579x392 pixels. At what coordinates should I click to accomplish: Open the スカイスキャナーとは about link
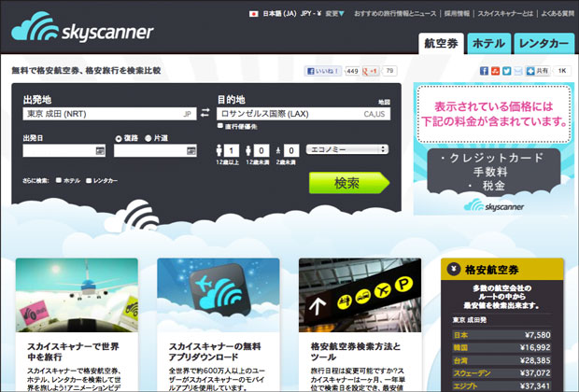point(505,14)
